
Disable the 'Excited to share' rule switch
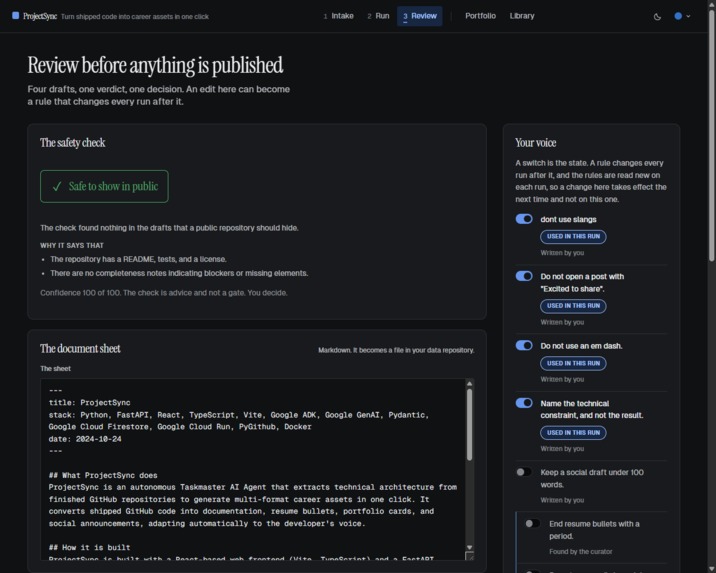524,276
